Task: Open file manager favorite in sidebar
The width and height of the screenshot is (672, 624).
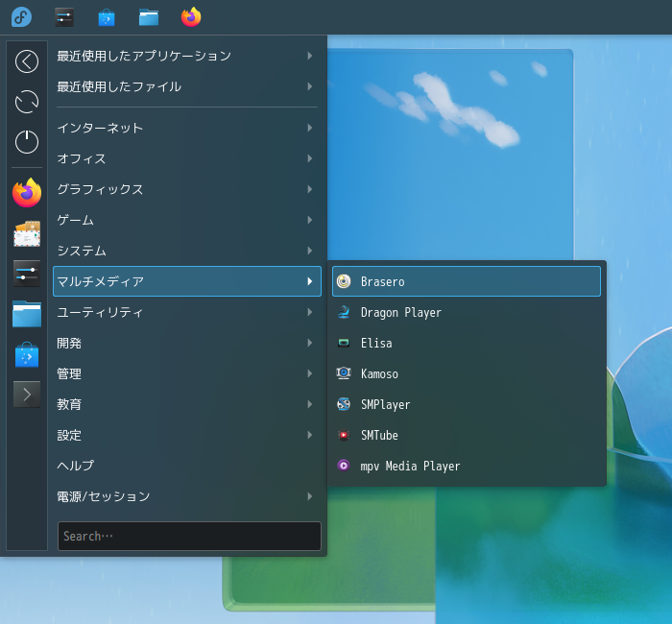Action: [27, 314]
